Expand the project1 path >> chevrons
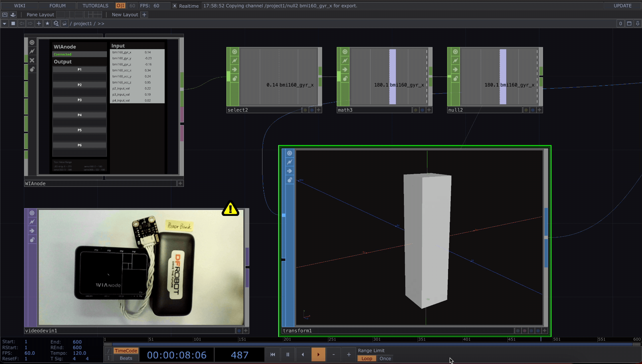642x364 pixels. point(101,23)
